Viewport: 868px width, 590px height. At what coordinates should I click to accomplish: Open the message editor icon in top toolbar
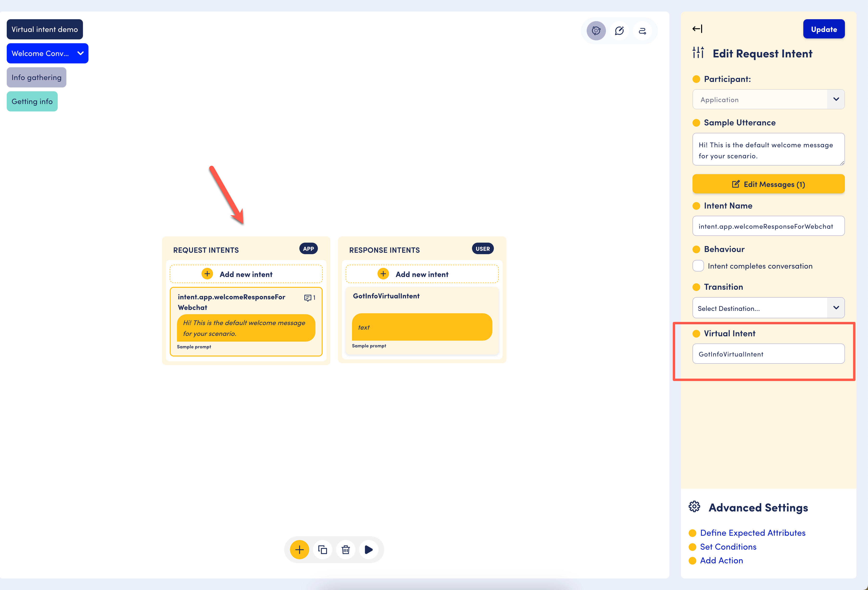coord(619,31)
